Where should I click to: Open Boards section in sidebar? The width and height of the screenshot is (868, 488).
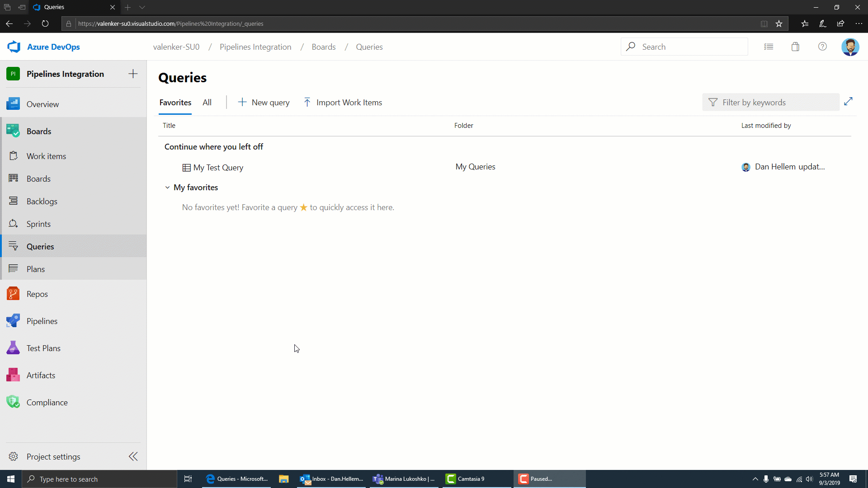tap(39, 131)
